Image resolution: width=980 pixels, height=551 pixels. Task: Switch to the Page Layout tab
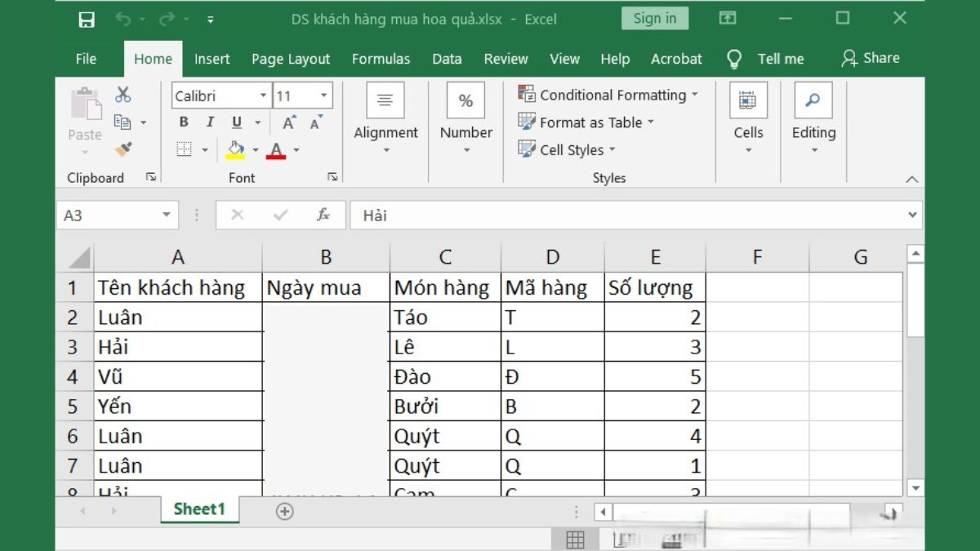coord(291,59)
